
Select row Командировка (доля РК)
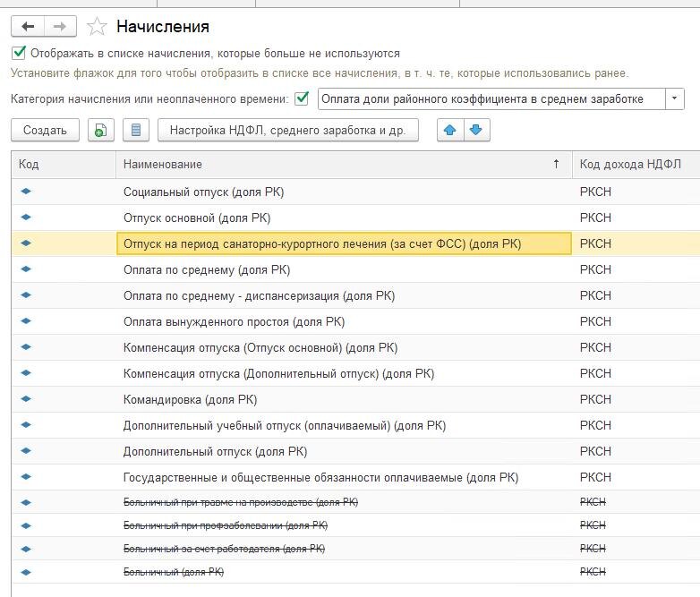355,398
